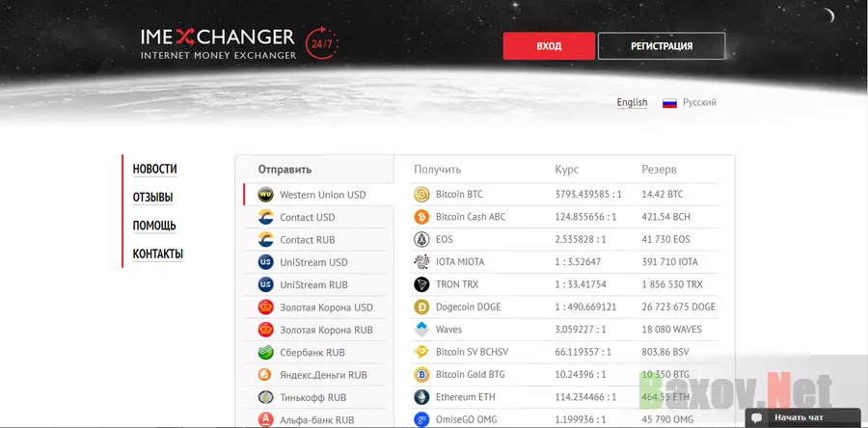Image resolution: width=868 pixels, height=428 pixels.
Task: Click the Альфа-банк RUB red icon
Action: pyautogui.click(x=266, y=419)
